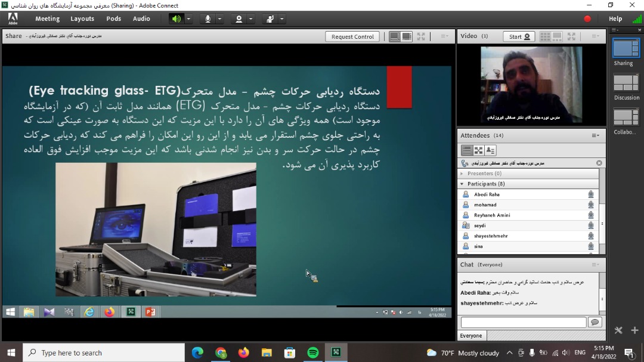
Task: Mute the green speaker audio button
Action: pos(176,19)
